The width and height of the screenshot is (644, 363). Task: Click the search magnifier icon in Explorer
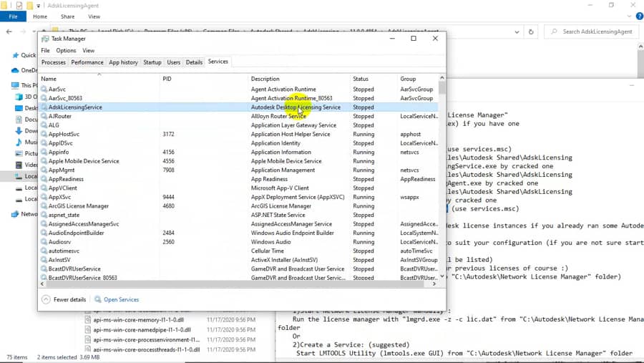click(x=555, y=32)
